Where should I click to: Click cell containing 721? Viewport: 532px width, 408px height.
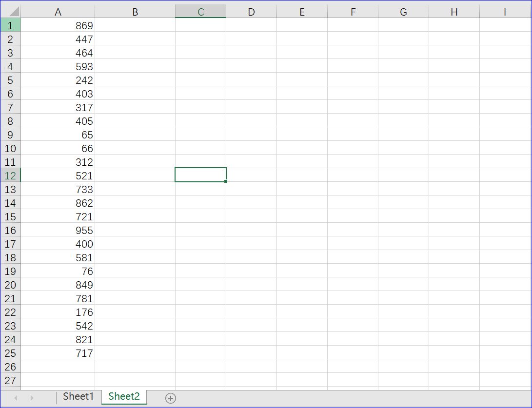coord(58,216)
